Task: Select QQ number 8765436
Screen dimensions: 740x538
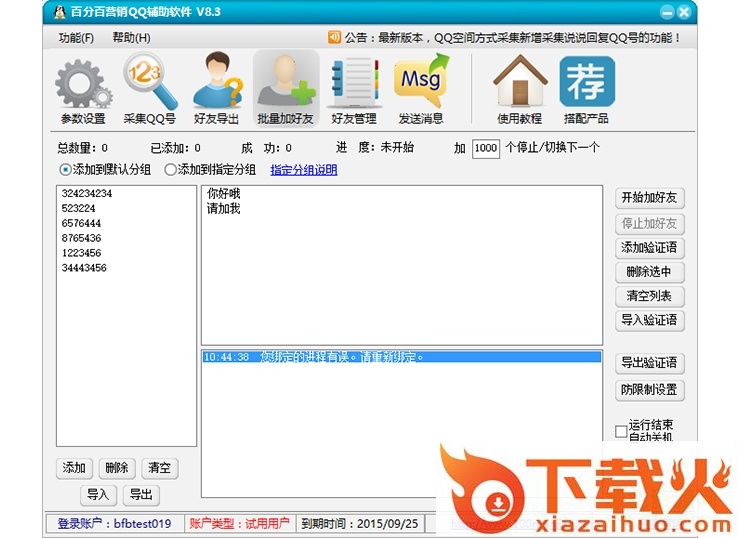Action: click(81, 238)
